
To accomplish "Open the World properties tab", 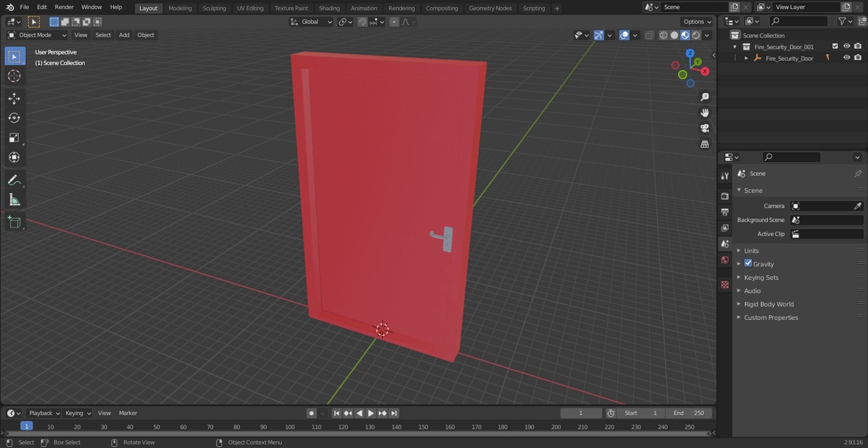I will 725,260.
